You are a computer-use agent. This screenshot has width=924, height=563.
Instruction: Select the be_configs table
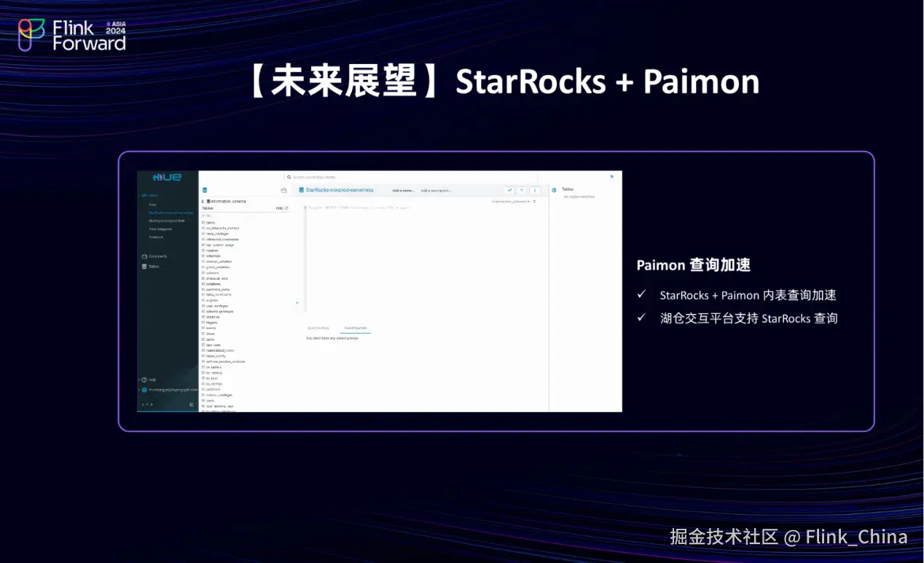(x=213, y=384)
